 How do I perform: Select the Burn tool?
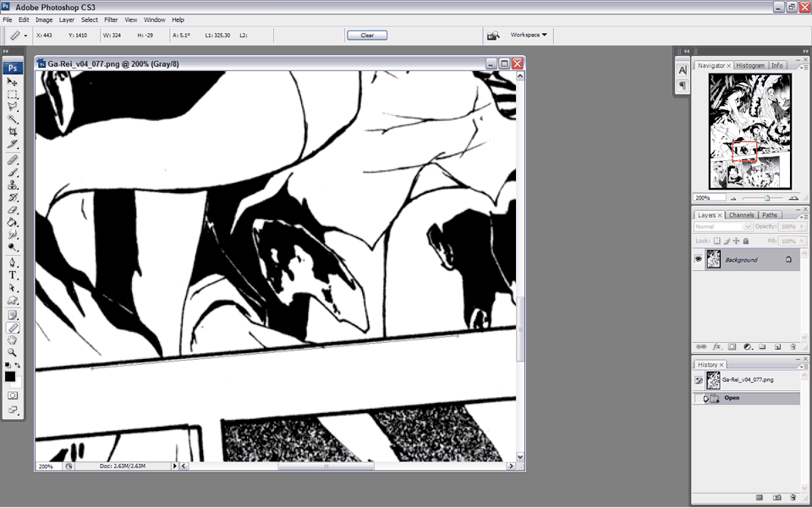coord(13,247)
